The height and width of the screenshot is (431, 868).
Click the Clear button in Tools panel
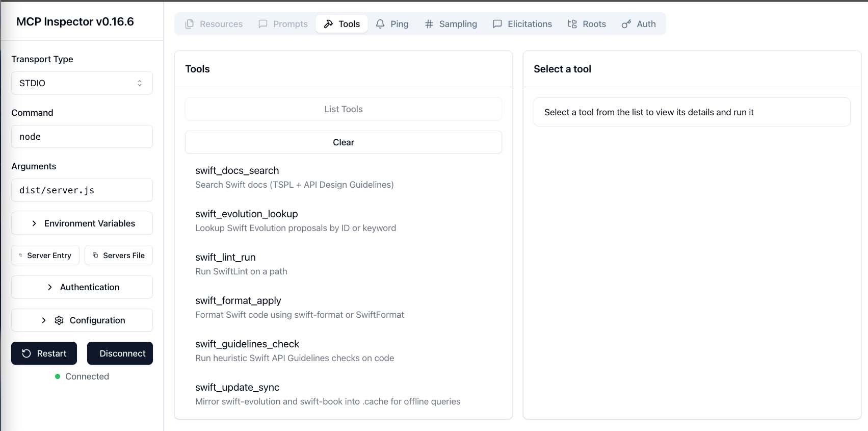[343, 142]
